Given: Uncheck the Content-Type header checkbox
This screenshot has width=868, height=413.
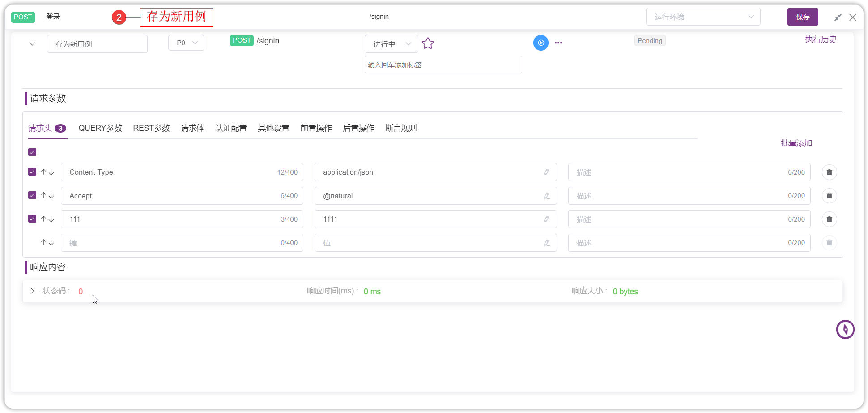Looking at the screenshot, I should click(32, 172).
